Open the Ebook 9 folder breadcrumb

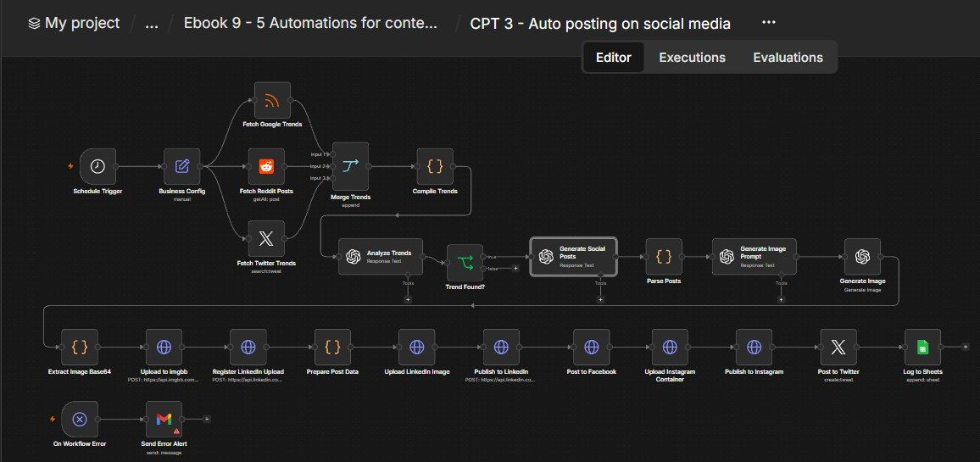tap(310, 23)
